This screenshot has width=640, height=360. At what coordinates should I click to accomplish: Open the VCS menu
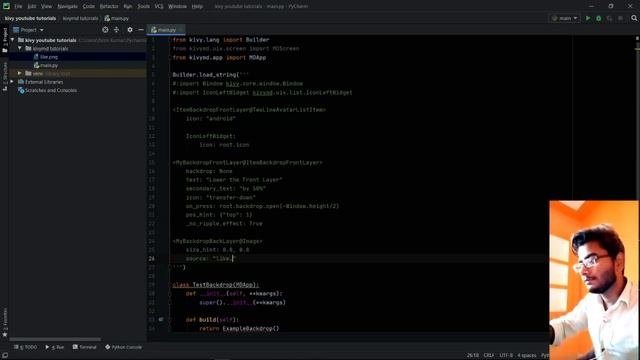[159, 7]
